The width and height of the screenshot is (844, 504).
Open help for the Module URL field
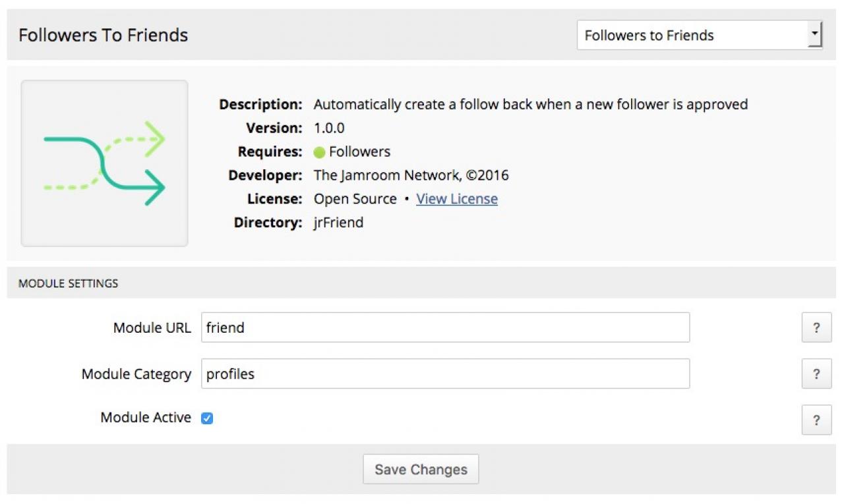(816, 327)
